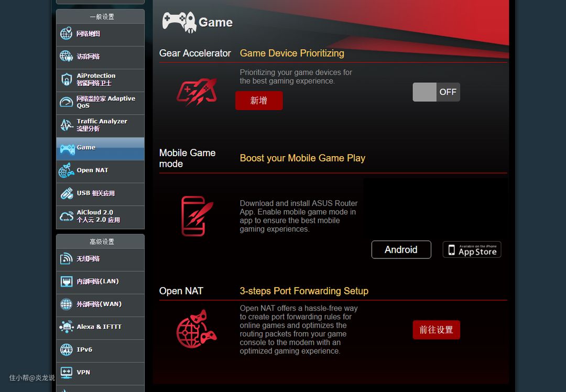Screen dimensions: 566x392
Task: Click the Traffic Analyzer waveform icon
Action: pos(66,125)
